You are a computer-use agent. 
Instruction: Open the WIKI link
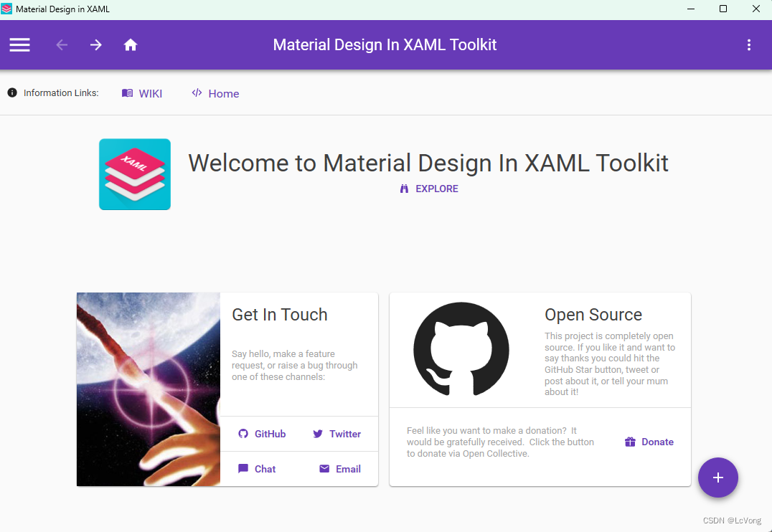[x=149, y=93]
